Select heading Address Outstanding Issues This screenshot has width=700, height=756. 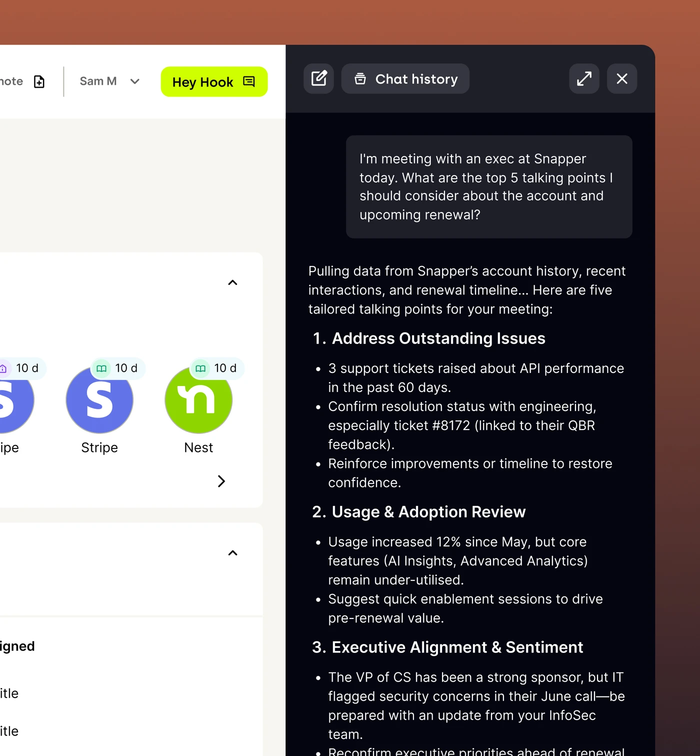[x=438, y=338]
